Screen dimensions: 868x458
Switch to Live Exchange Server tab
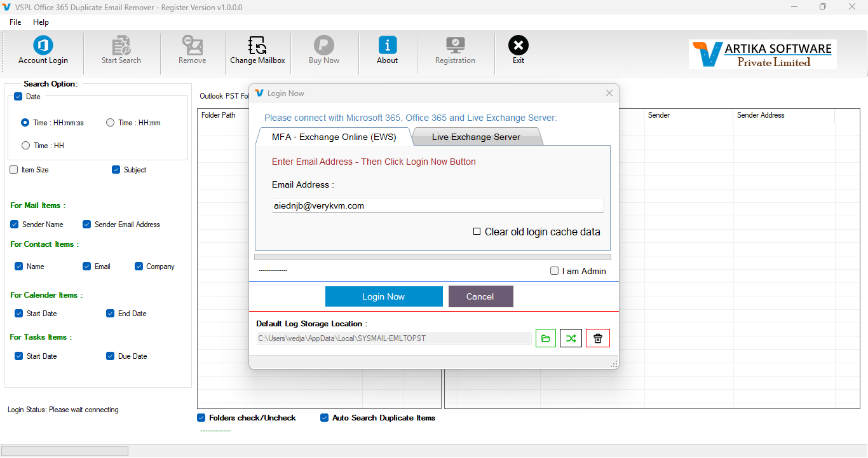(x=477, y=137)
